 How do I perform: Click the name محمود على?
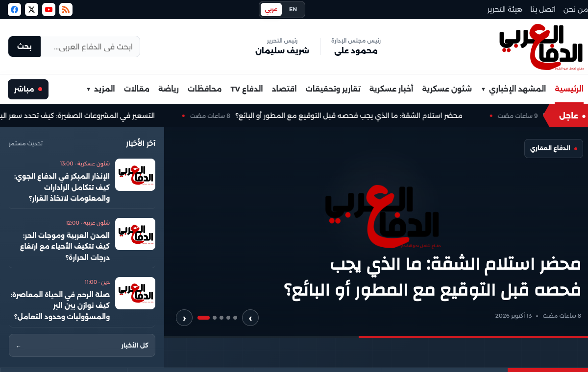coord(356,50)
